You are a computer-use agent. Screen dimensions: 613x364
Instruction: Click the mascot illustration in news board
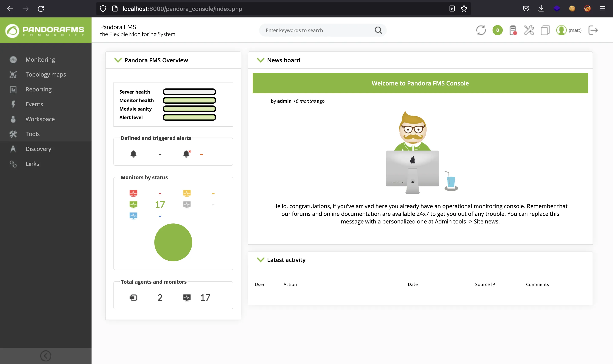coord(421,153)
